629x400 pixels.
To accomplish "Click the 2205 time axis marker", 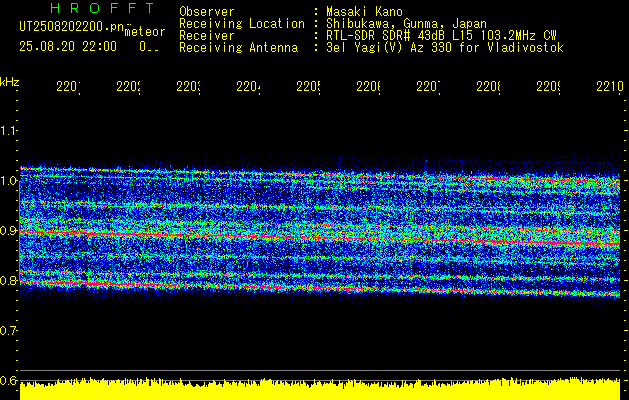I will pyautogui.click(x=308, y=87).
